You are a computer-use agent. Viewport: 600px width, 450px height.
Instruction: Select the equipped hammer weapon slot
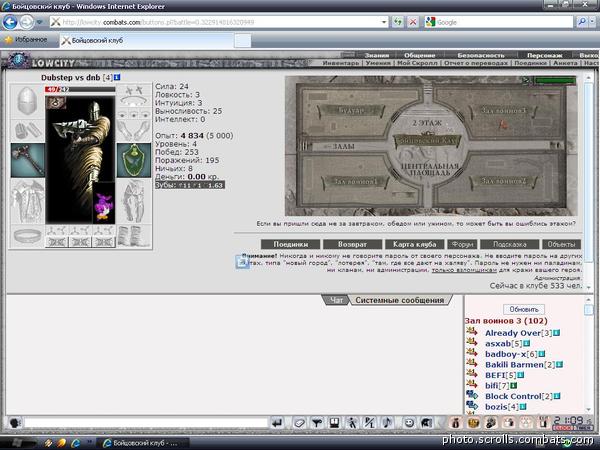[28, 161]
